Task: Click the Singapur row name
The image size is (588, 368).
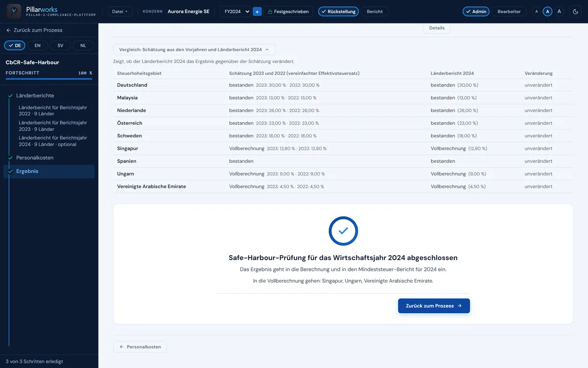Action: [128, 148]
